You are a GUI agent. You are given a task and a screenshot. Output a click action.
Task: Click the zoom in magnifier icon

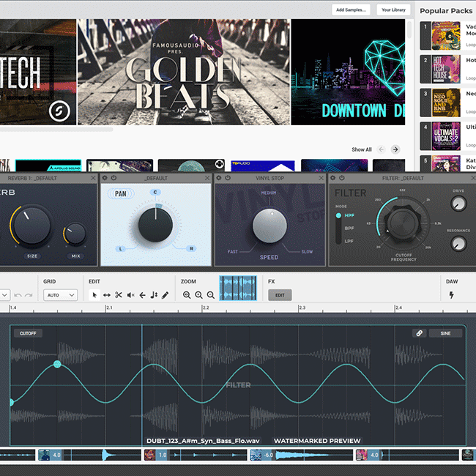click(198, 295)
